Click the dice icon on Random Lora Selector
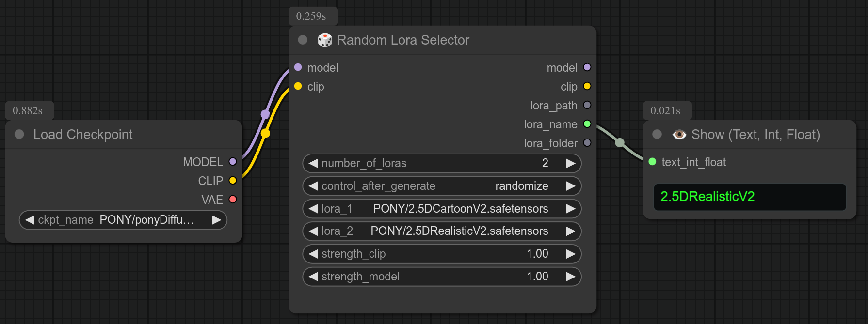Screen dimensions: 868x324 coord(324,40)
